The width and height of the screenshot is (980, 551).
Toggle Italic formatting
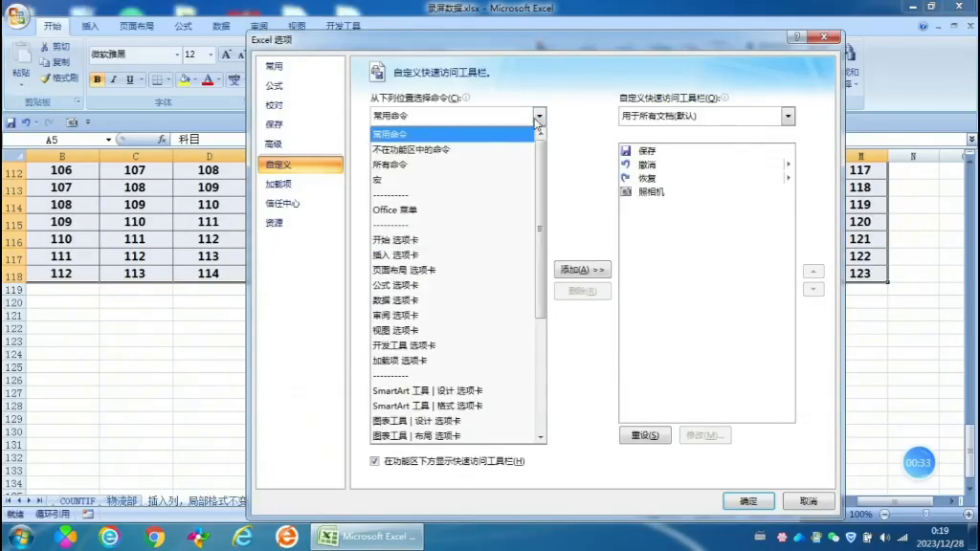[113, 80]
